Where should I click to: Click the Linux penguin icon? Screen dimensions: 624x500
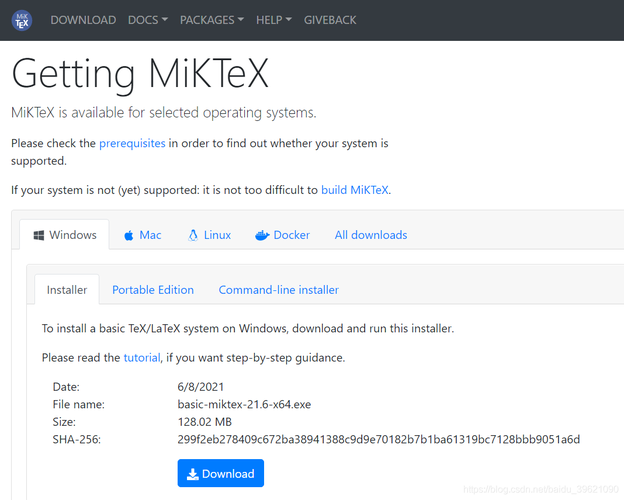click(193, 235)
